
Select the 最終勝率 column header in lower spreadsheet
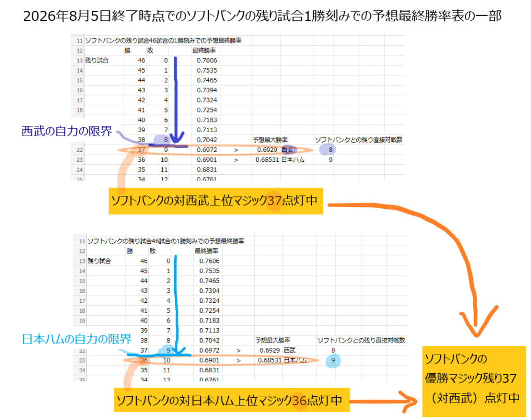click(x=206, y=251)
